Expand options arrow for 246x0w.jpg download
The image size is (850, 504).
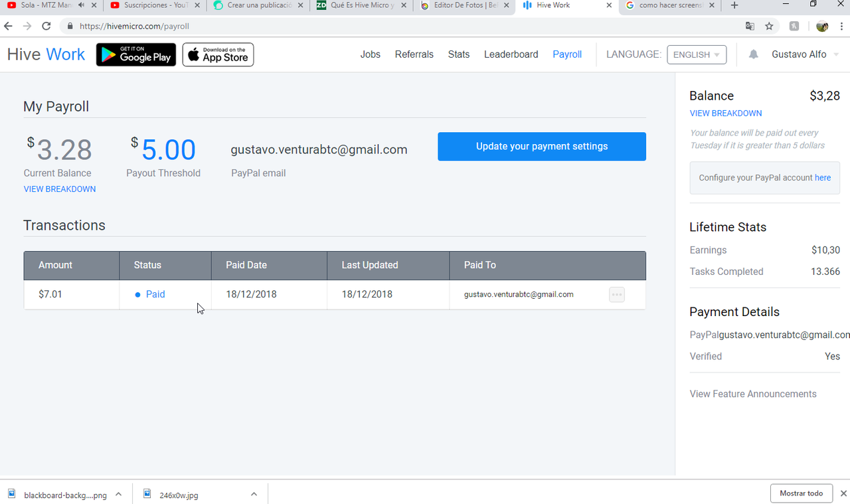pos(254,494)
